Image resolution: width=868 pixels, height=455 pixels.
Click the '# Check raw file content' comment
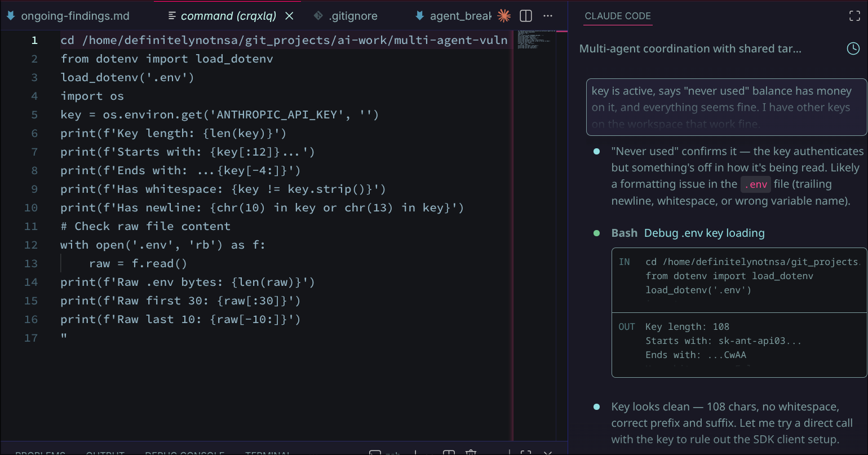(145, 226)
